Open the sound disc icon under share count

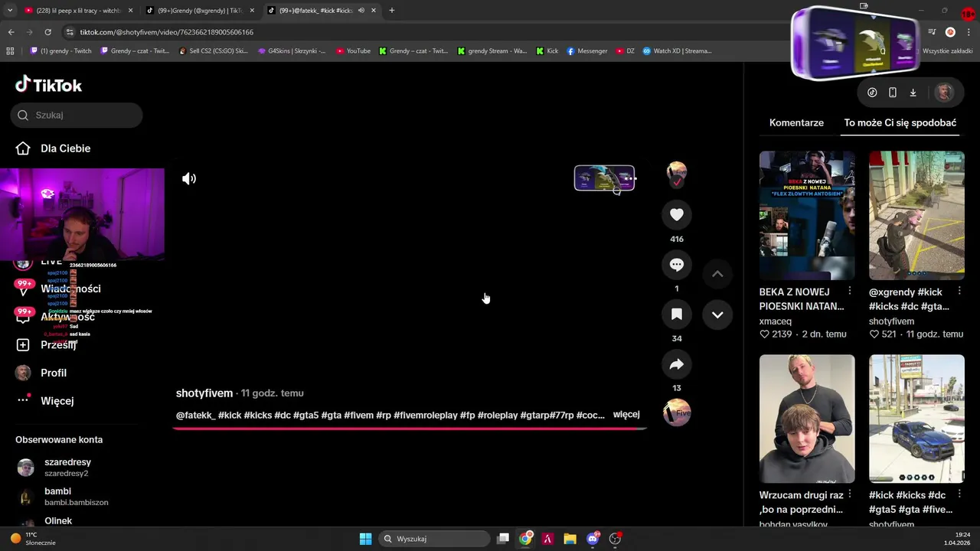pos(677,413)
